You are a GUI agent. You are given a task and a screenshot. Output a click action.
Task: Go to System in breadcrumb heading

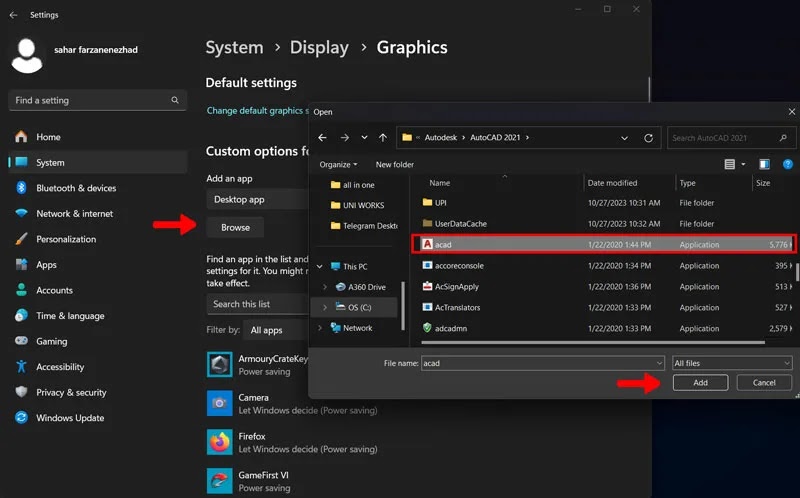pos(234,47)
